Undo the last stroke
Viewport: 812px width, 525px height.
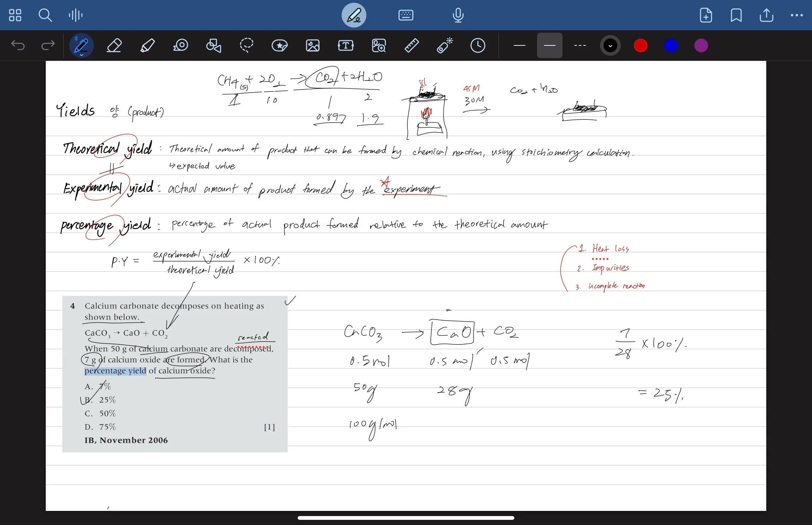[18, 45]
